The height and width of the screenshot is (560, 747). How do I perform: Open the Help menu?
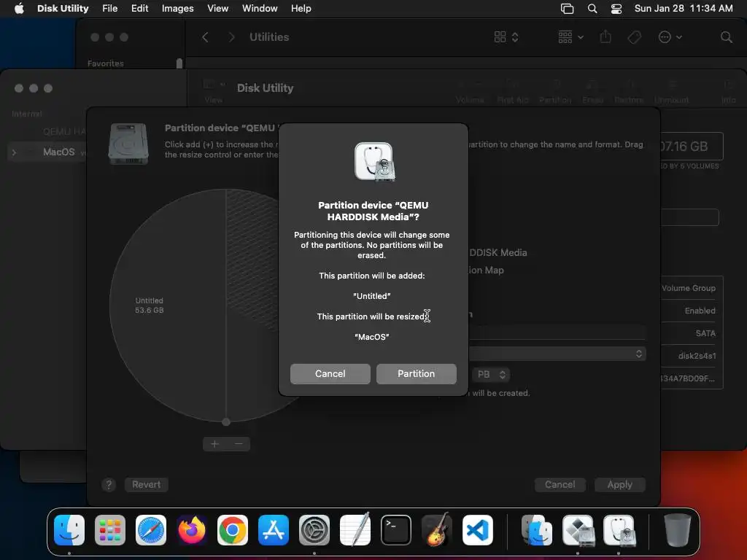coord(301,8)
